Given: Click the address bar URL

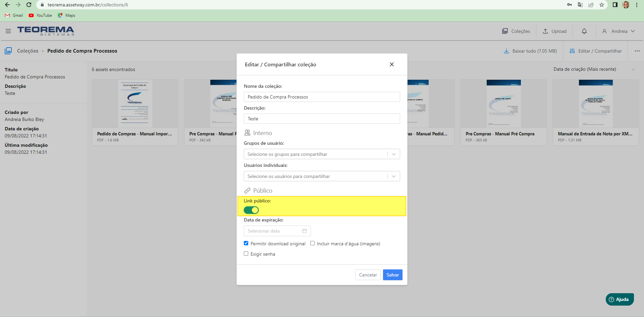Looking at the screenshot, I should [x=88, y=5].
